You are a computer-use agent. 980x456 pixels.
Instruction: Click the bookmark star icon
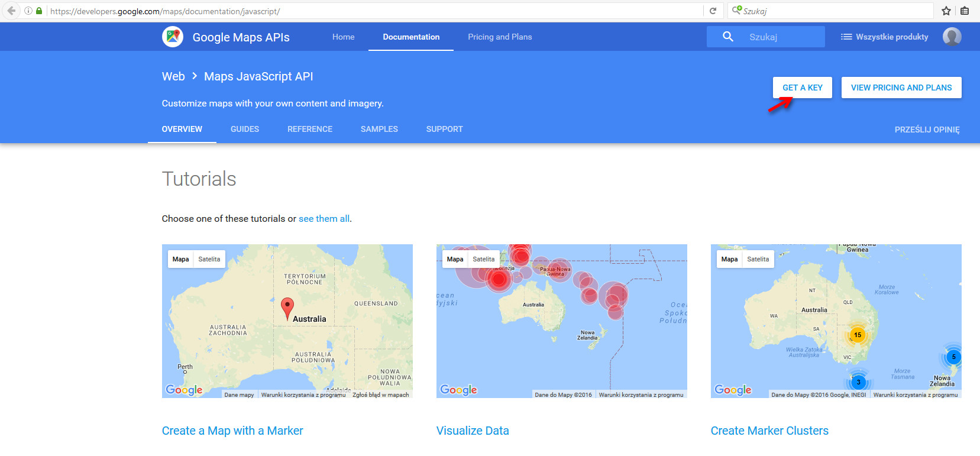946,11
